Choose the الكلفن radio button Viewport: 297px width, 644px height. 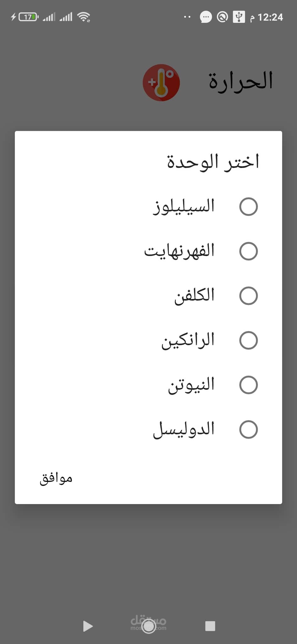(x=248, y=296)
